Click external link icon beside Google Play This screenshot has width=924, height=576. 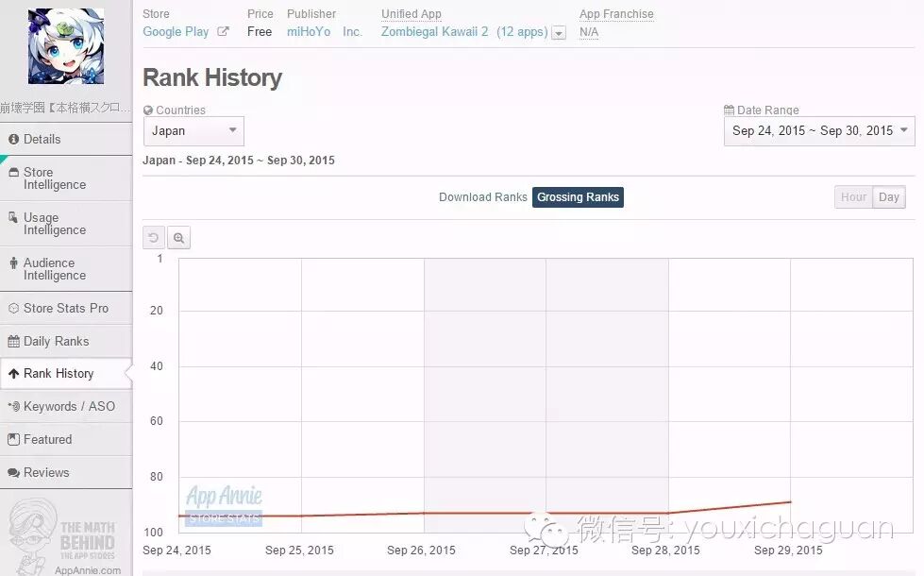click(223, 31)
